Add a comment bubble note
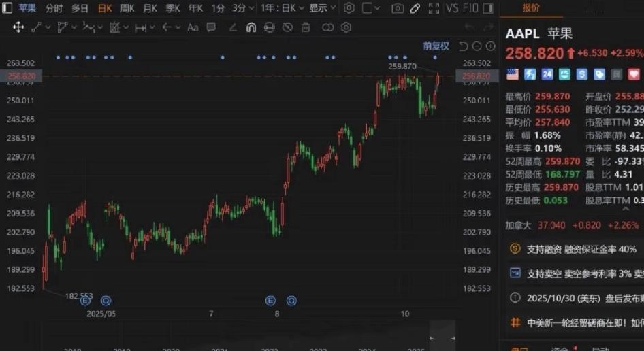Image resolution: width=644 pixels, height=351 pixels. 211,27
